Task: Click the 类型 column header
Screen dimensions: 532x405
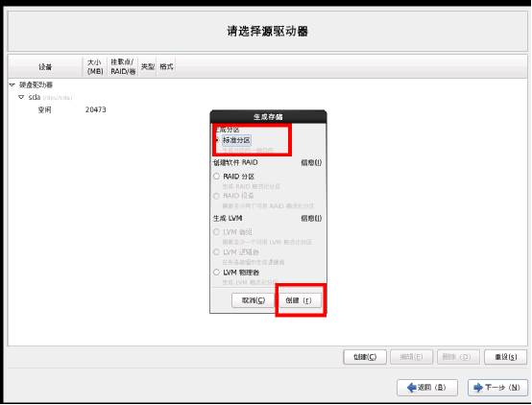Action: (x=148, y=67)
